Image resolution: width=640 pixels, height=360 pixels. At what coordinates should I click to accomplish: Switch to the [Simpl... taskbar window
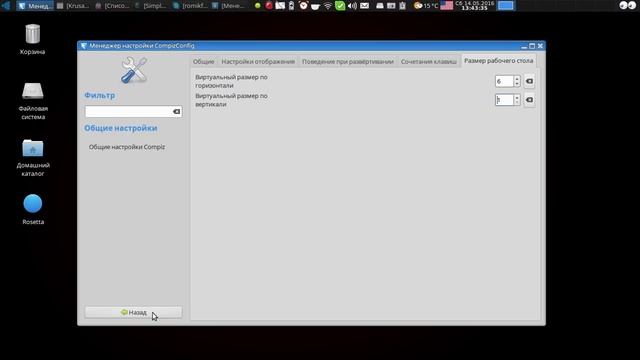pyautogui.click(x=151, y=6)
